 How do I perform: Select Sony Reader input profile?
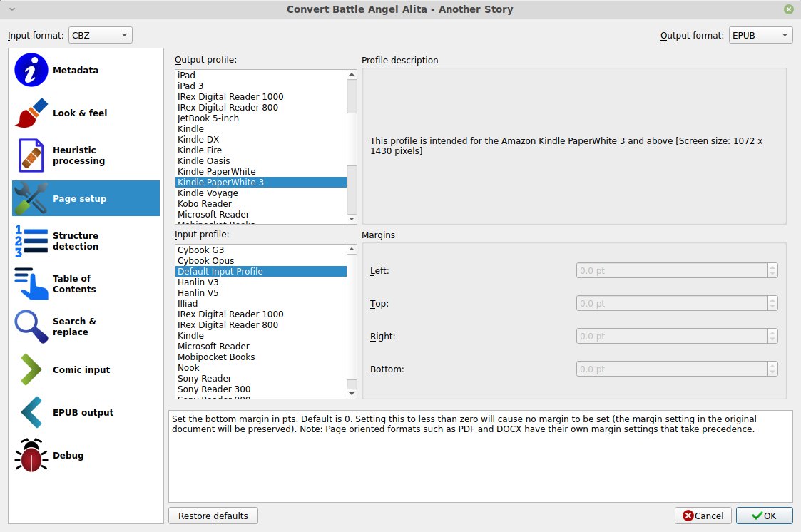pos(261,379)
